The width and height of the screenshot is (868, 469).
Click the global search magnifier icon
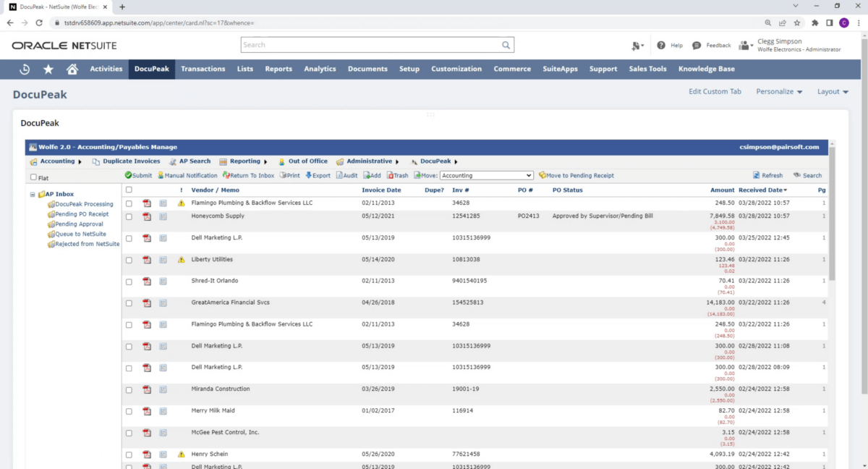click(x=507, y=45)
